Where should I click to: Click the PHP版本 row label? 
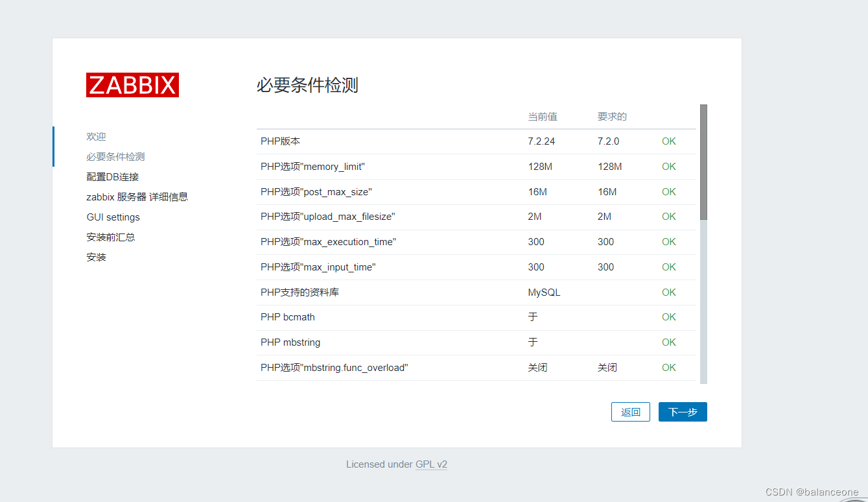tap(280, 141)
